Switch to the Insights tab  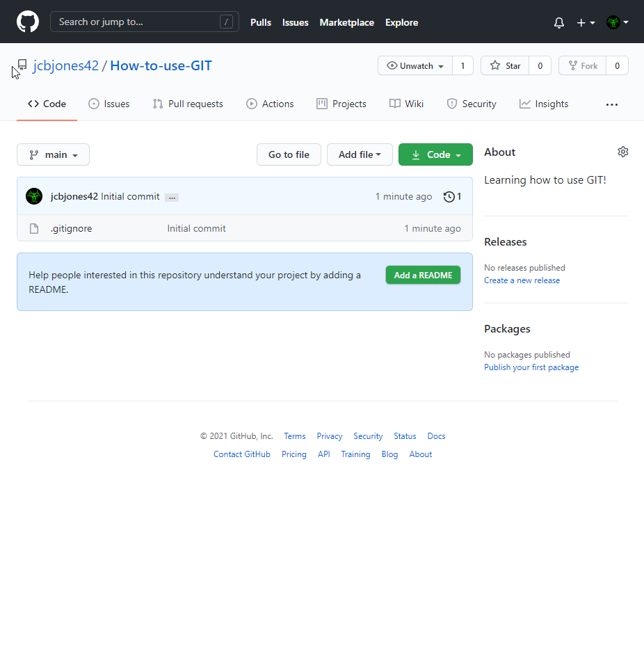[x=544, y=104]
